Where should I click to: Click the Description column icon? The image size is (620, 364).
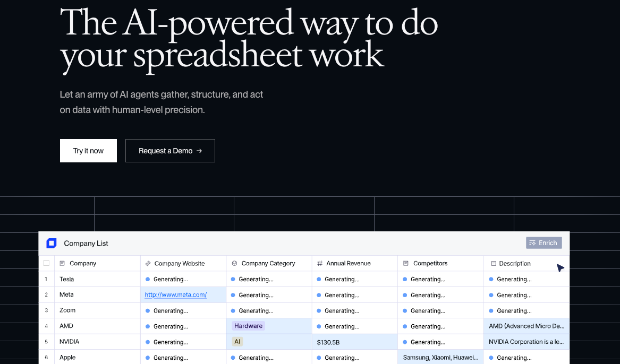point(494,263)
